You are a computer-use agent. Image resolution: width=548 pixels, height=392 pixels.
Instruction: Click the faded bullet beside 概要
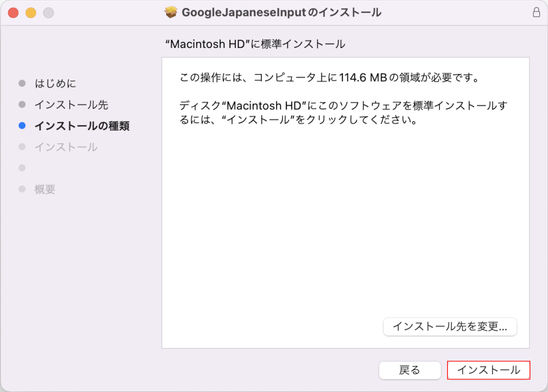point(22,189)
